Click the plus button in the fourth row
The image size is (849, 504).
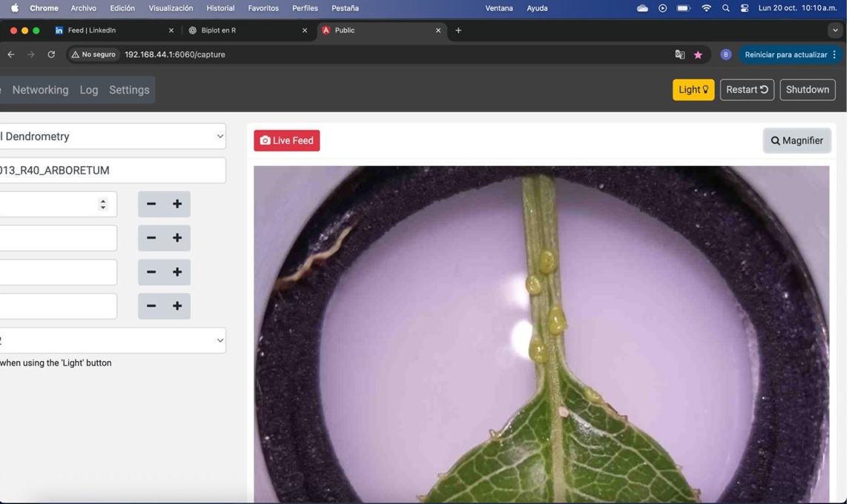pyautogui.click(x=177, y=306)
